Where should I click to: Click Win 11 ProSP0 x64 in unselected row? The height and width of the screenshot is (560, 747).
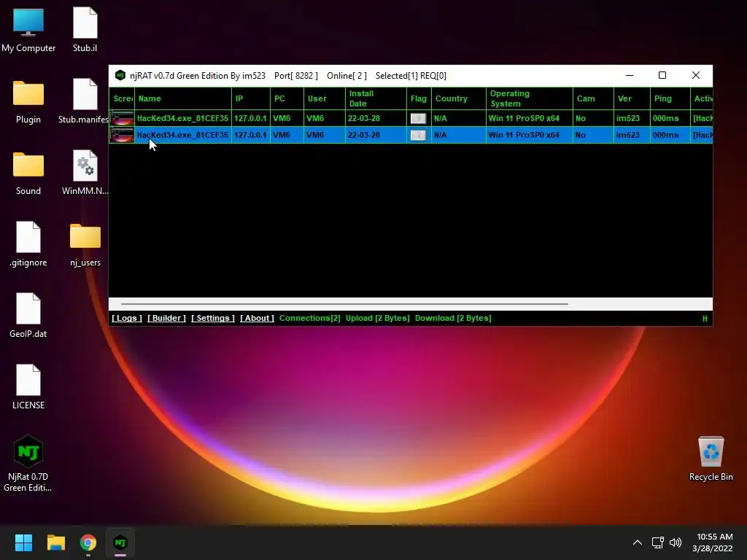524,118
